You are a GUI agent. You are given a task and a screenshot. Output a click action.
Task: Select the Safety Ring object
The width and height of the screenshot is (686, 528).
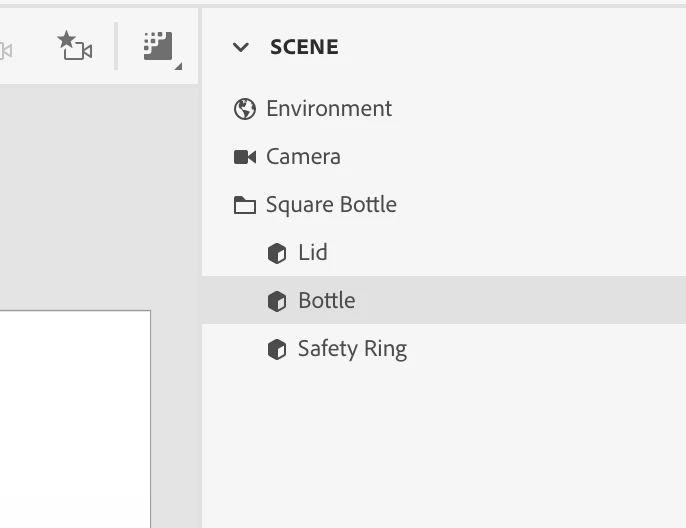(x=352, y=349)
